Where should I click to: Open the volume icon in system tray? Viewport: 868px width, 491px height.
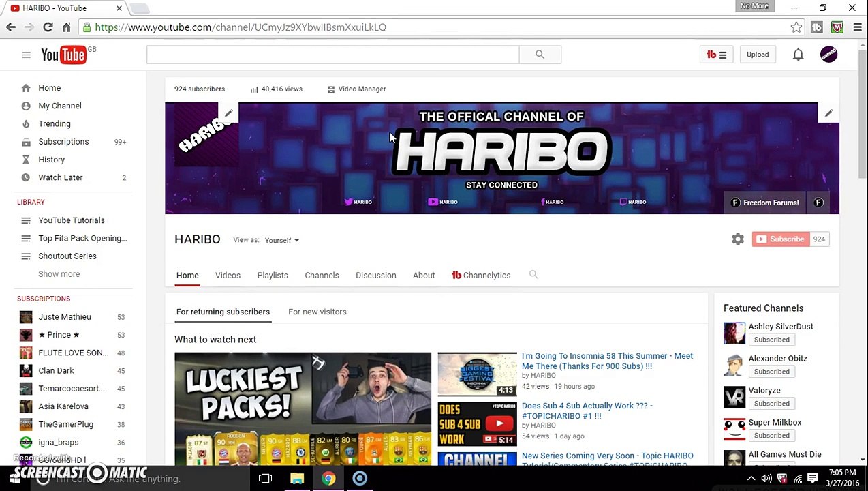[766, 479]
